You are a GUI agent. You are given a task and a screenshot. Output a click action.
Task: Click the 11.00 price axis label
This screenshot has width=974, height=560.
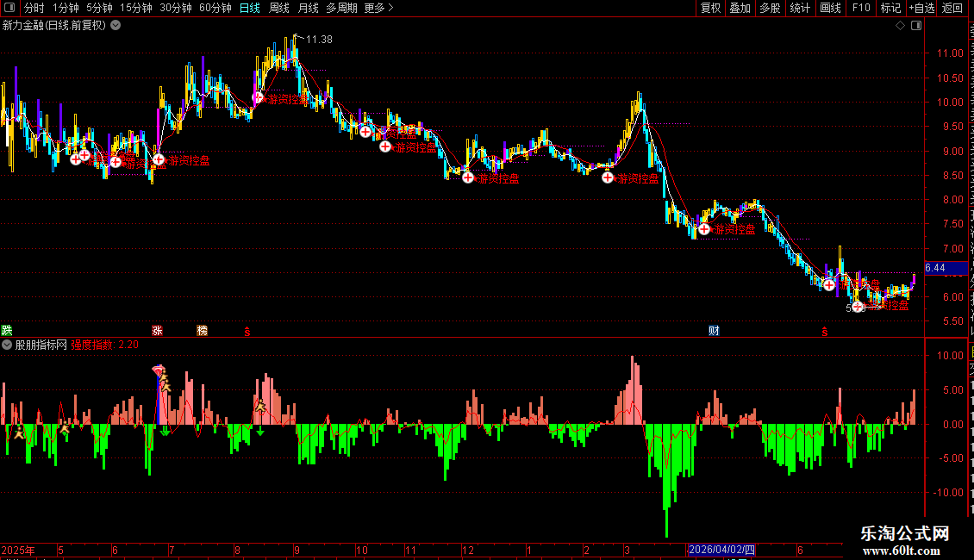(x=950, y=53)
